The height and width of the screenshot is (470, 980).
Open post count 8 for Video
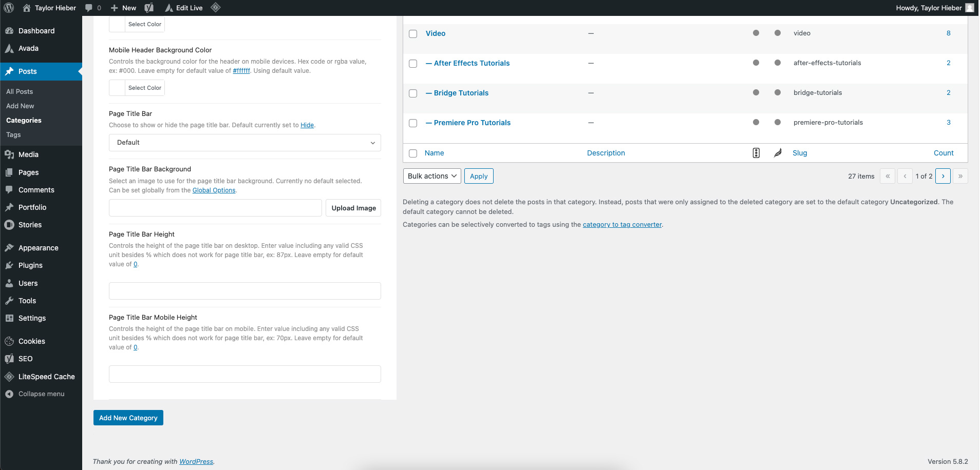click(949, 33)
